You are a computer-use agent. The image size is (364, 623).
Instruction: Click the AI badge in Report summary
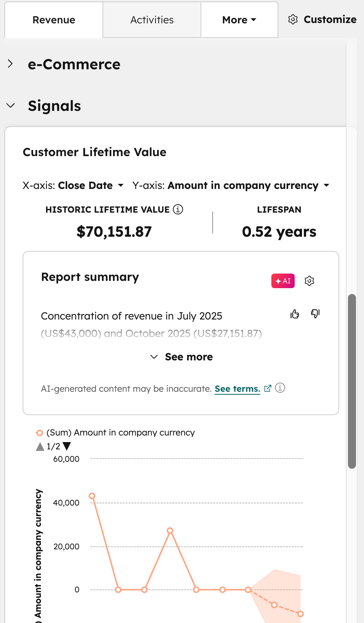point(283,281)
